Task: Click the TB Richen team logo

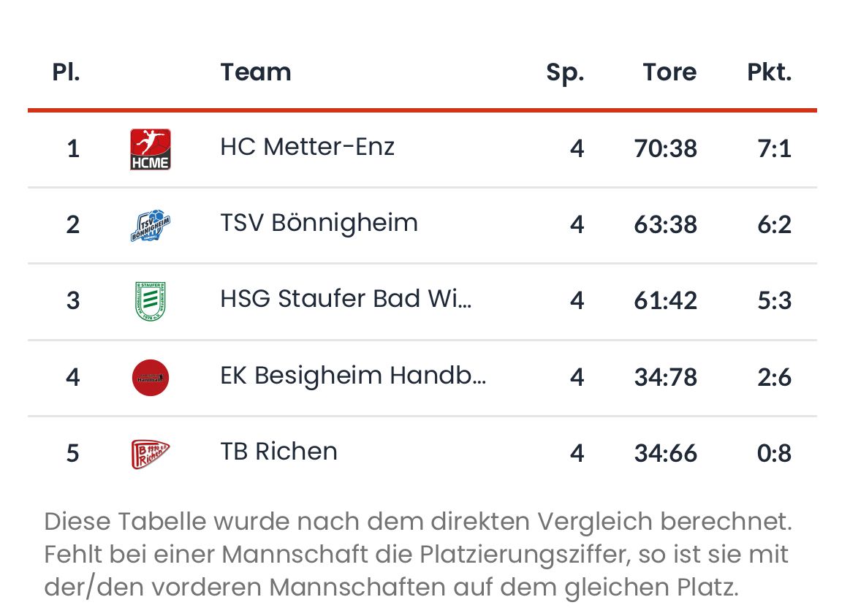Action: 151,454
